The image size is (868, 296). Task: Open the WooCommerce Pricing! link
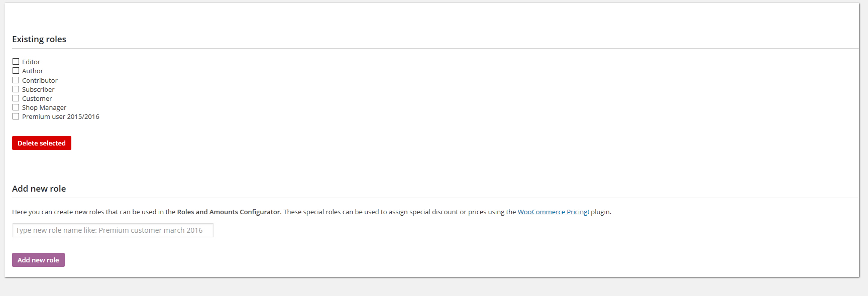pyautogui.click(x=553, y=212)
